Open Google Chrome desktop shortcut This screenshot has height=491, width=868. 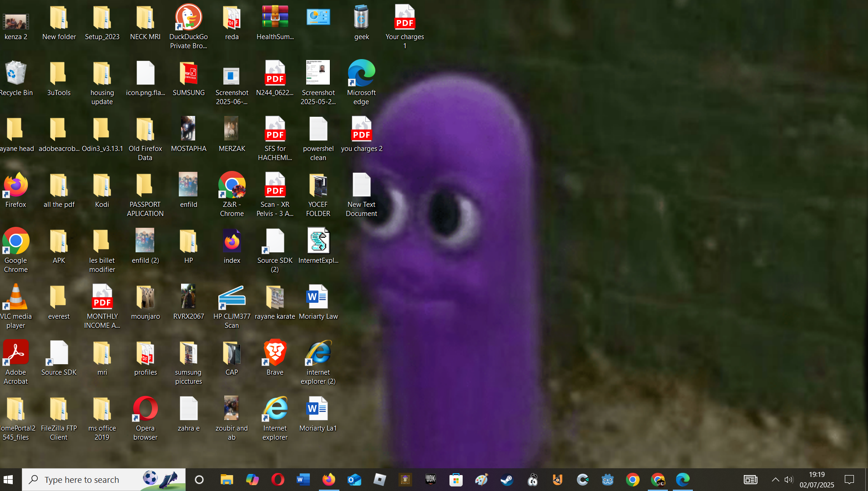point(16,251)
